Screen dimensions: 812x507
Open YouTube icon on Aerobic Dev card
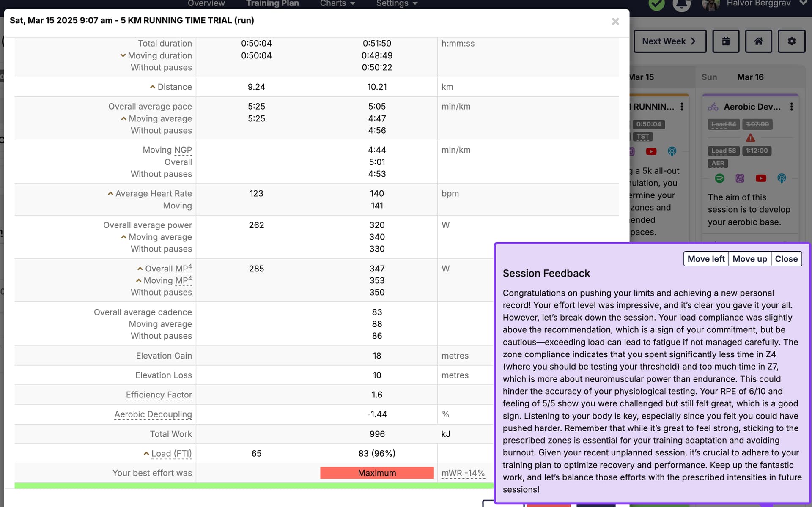click(x=761, y=178)
